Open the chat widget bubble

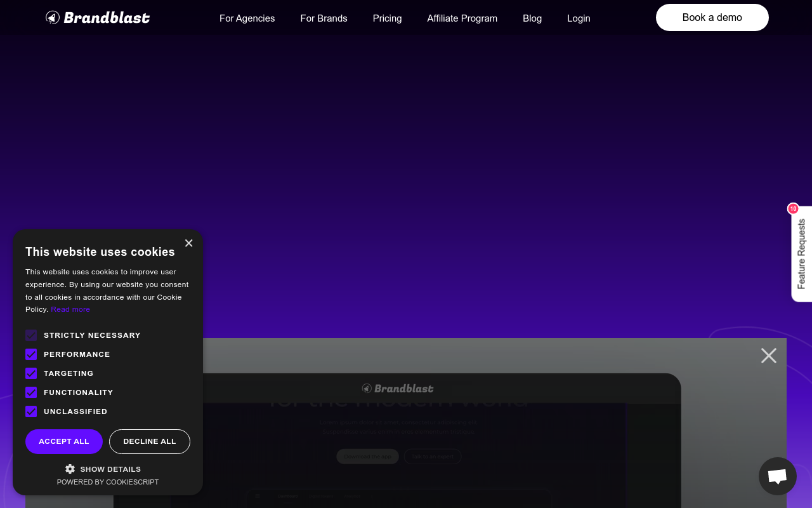(778, 476)
